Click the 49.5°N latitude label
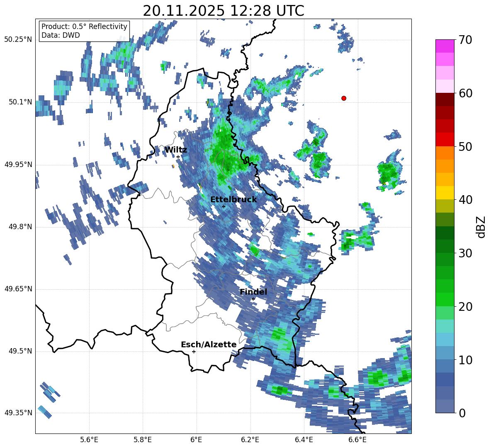 point(20,351)
